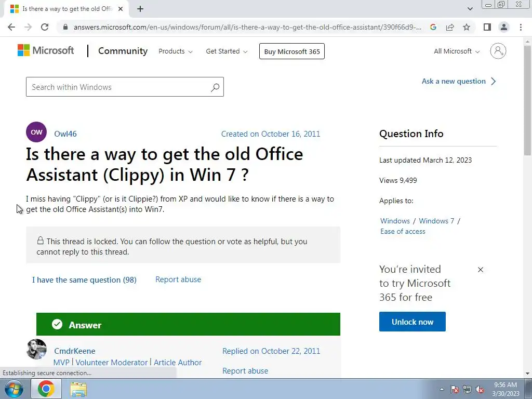Click the browser forward arrow

tap(28, 27)
